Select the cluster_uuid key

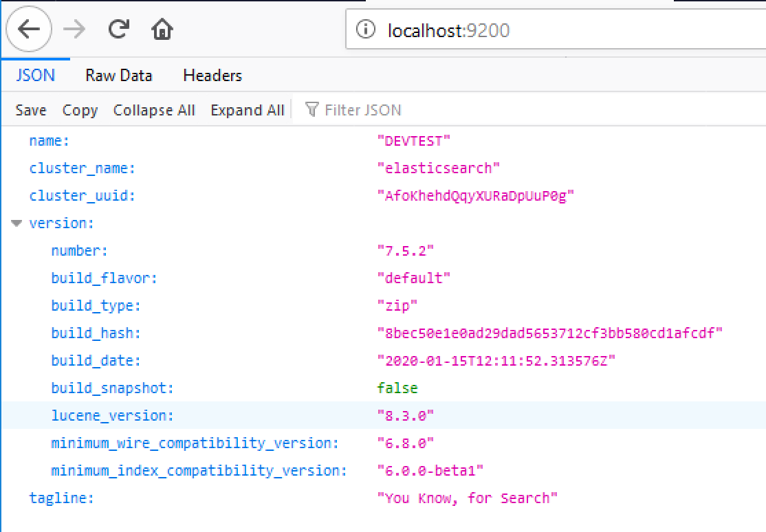(82, 196)
